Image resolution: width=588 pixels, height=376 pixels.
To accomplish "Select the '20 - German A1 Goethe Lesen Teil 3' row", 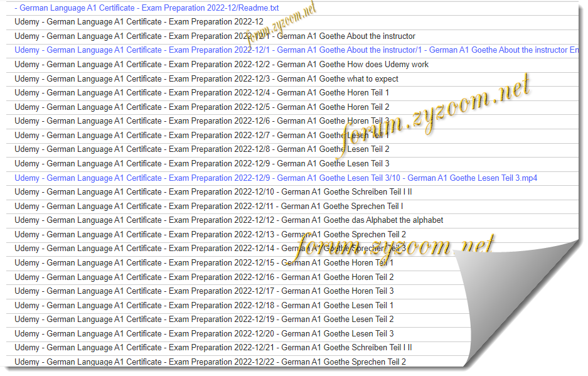I will (x=204, y=333).
